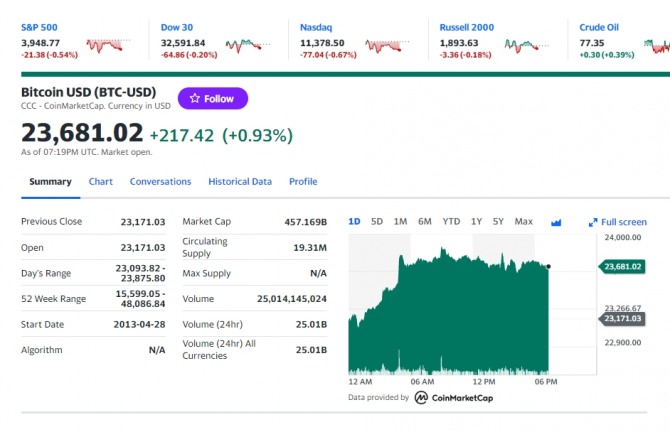Click the 23,681.02 current price marker
Viewport: 670px width, 432px height.
click(x=622, y=267)
